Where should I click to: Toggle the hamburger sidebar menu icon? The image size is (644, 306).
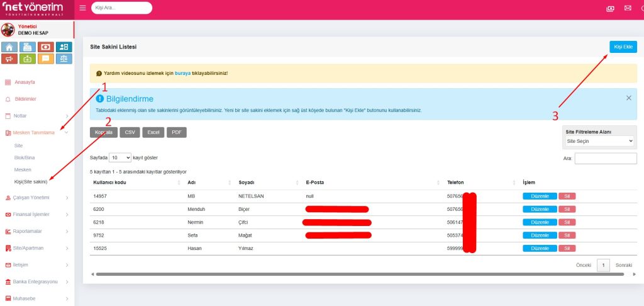click(x=83, y=8)
